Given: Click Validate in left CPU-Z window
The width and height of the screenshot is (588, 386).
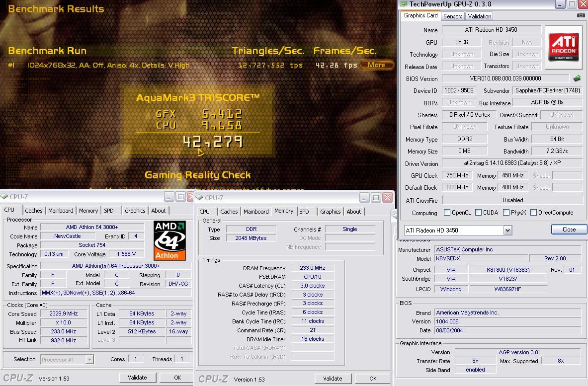Looking at the screenshot, I should pyautogui.click(x=137, y=378).
